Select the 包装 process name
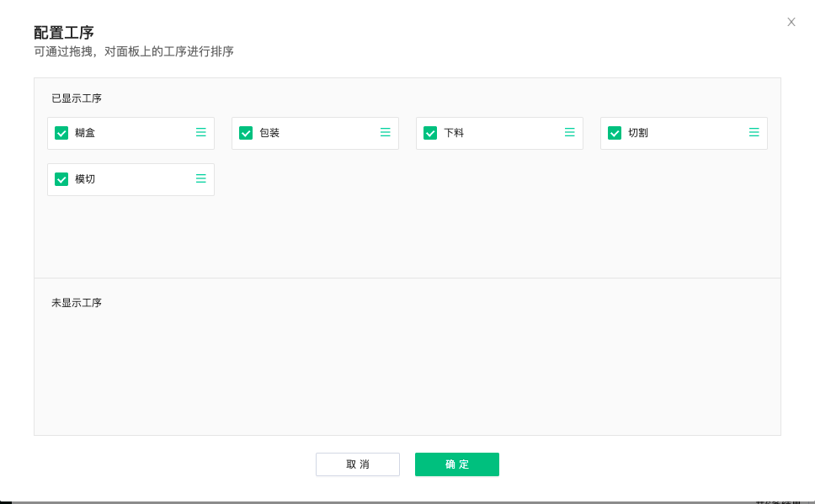Viewport: 815px width, 504px height. tap(269, 133)
